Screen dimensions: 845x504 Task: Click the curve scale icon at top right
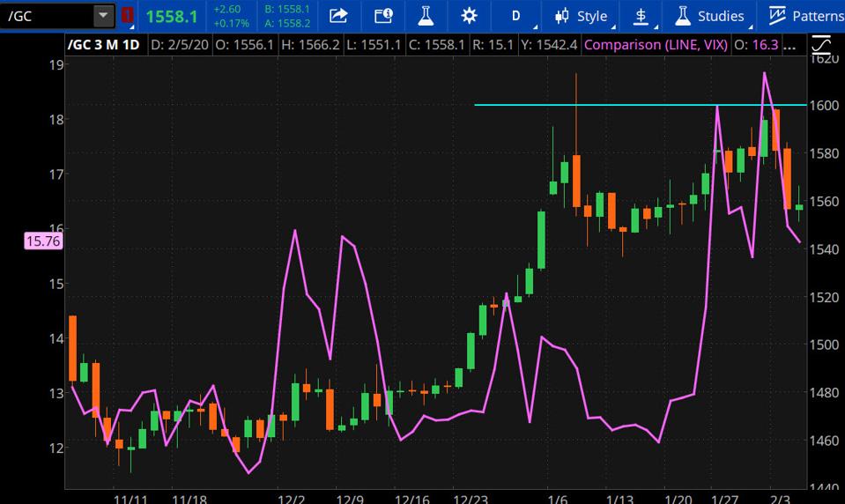[x=820, y=44]
